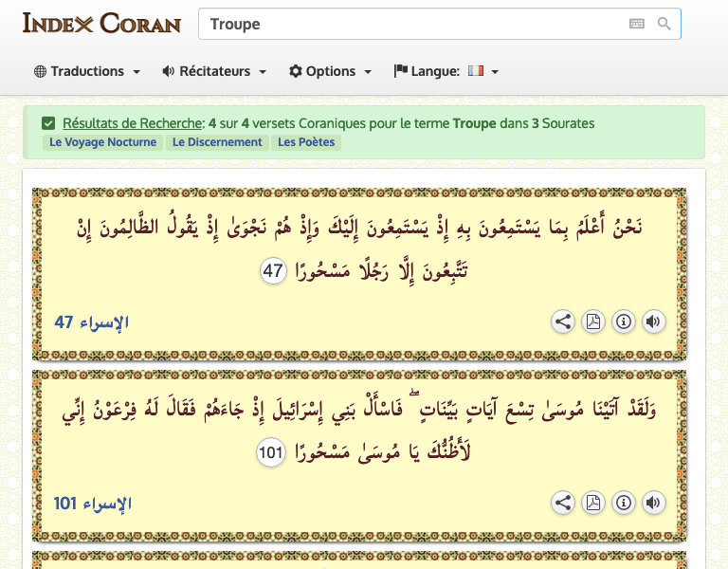Open the Récitateurs dropdown menu
Image resolution: width=728 pixels, height=569 pixels.
tap(214, 71)
